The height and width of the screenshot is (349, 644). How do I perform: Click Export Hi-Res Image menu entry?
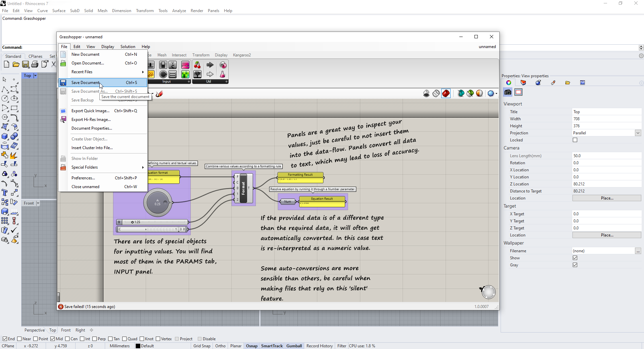click(103, 120)
